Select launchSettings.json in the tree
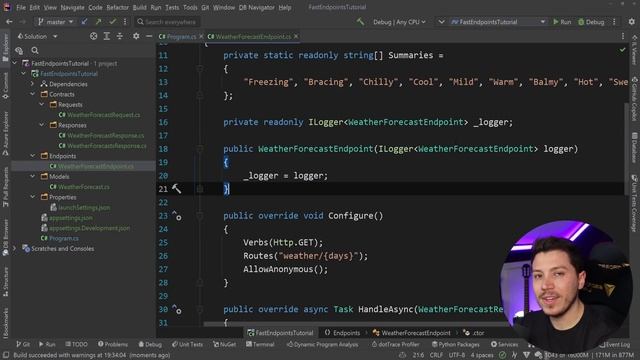 click(84, 207)
